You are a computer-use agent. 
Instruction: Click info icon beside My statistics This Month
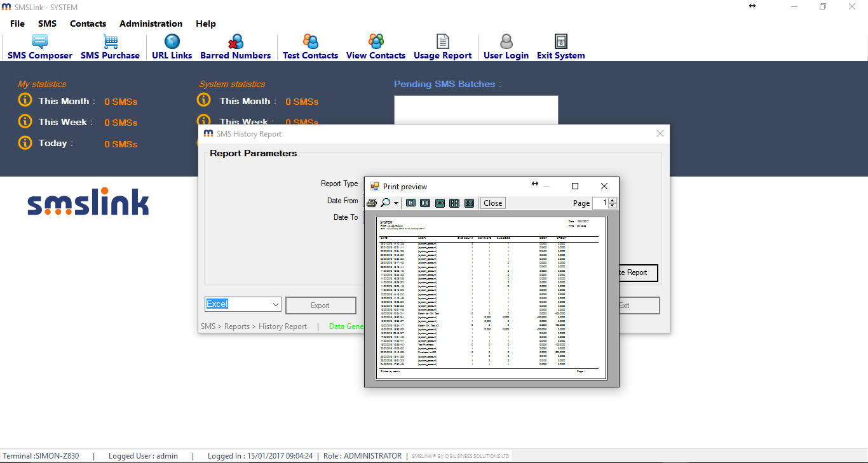point(25,100)
